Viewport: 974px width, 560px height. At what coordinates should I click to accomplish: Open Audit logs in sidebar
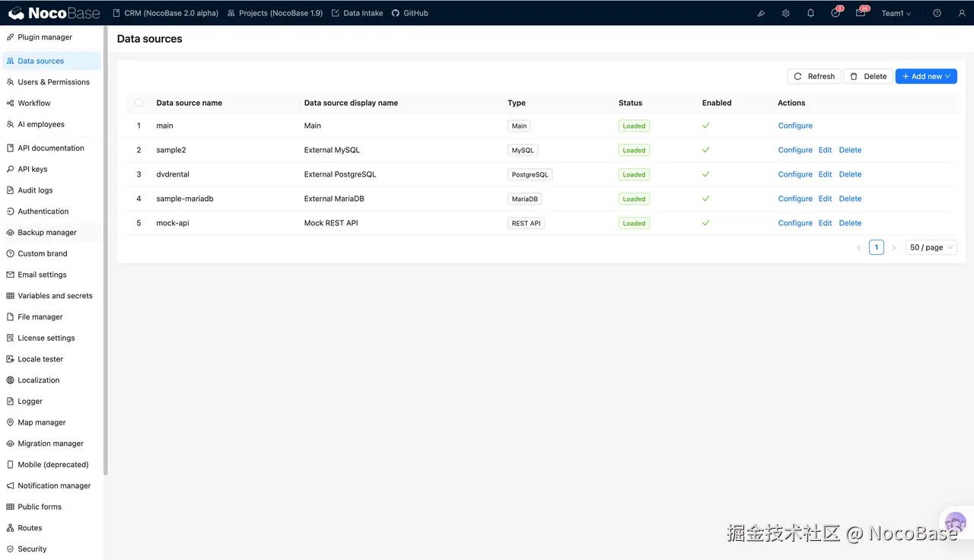[x=52, y=190]
